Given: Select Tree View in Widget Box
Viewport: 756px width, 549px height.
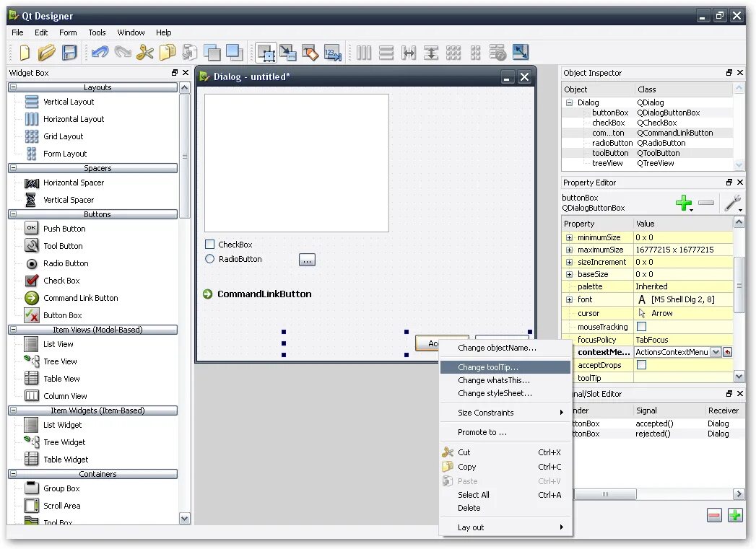Looking at the screenshot, I should tap(60, 361).
